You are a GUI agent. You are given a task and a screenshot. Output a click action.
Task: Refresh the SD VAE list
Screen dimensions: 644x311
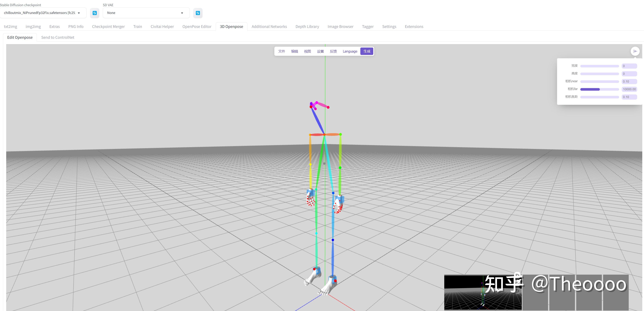click(198, 13)
